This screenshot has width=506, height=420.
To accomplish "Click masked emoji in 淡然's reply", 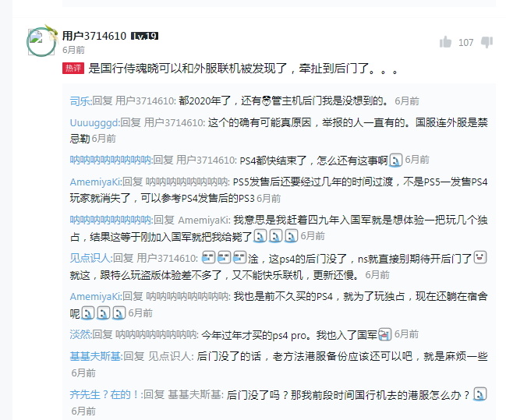I will click(385, 334).
